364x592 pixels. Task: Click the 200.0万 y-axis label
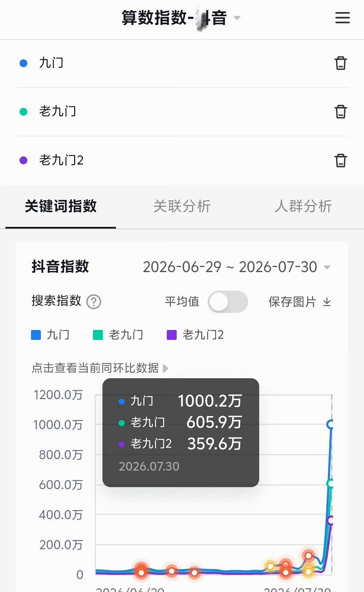[x=61, y=545]
